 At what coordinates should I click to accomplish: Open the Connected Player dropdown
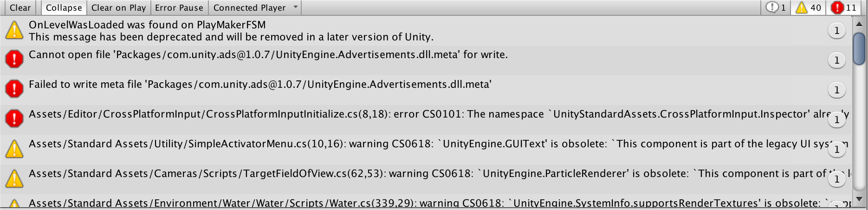tap(255, 7)
